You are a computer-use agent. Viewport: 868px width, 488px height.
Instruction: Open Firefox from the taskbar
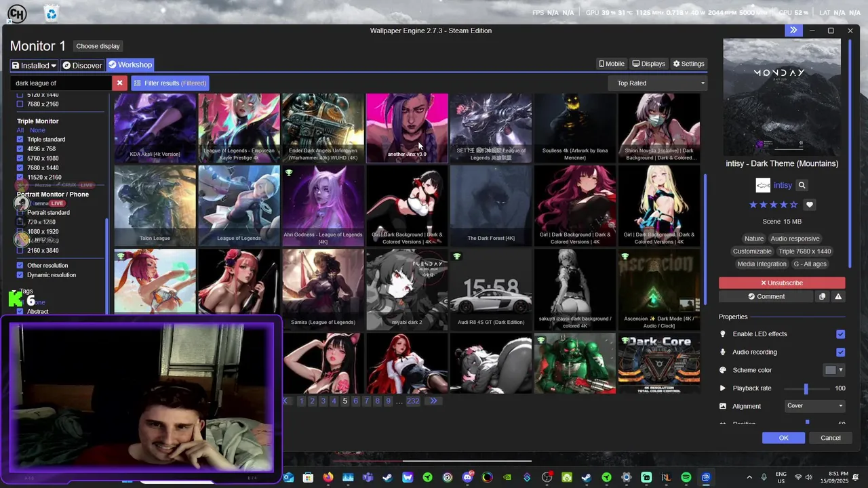[328, 477]
